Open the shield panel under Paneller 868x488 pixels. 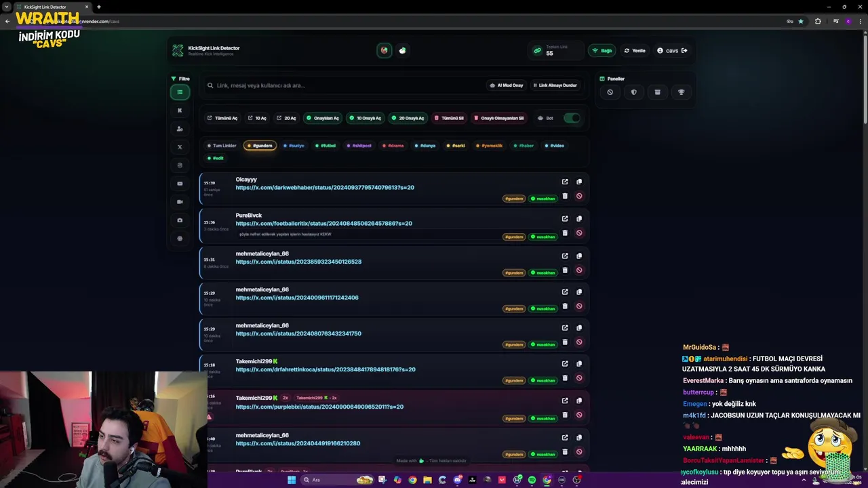click(x=634, y=92)
